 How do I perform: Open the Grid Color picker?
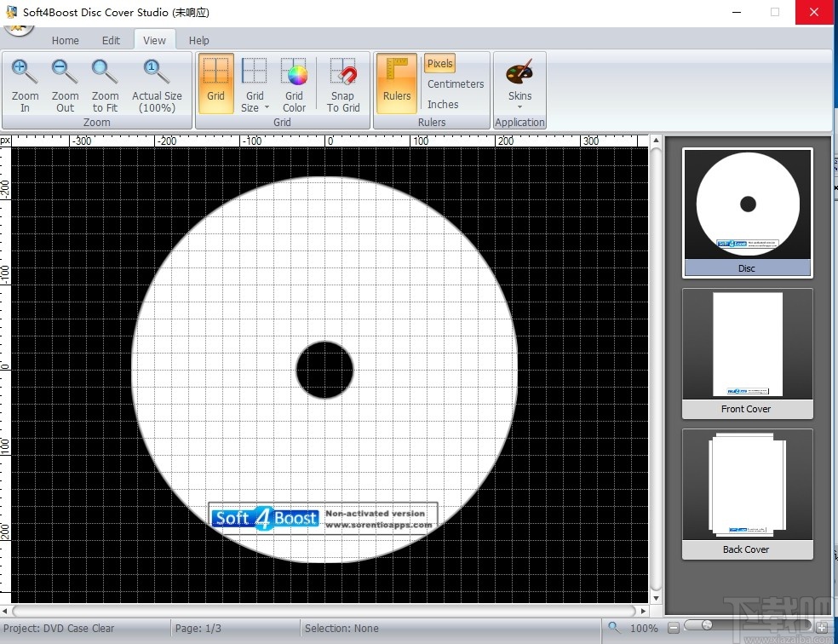point(294,83)
